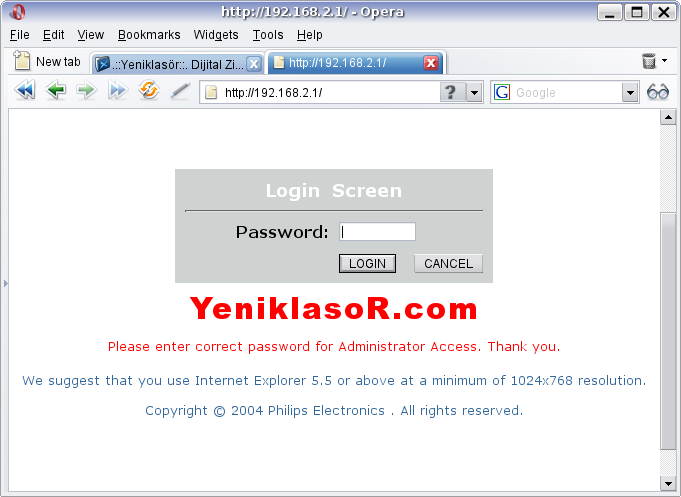
Task: Reload the page with orange refresh icon
Action: coord(149,90)
